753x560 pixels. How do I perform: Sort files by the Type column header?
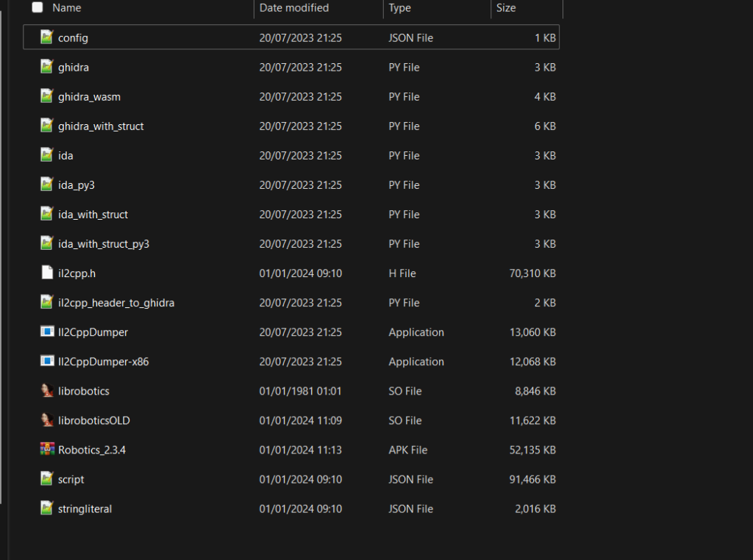399,7
